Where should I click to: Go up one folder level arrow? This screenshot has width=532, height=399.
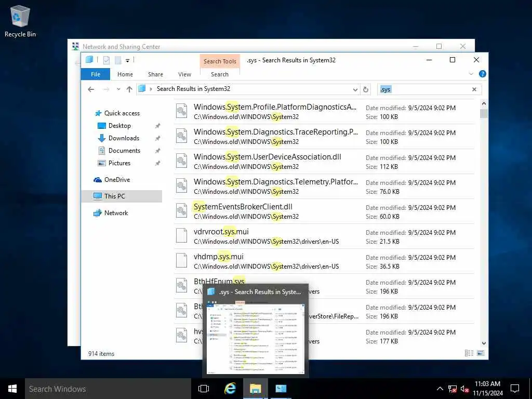pyautogui.click(x=129, y=89)
